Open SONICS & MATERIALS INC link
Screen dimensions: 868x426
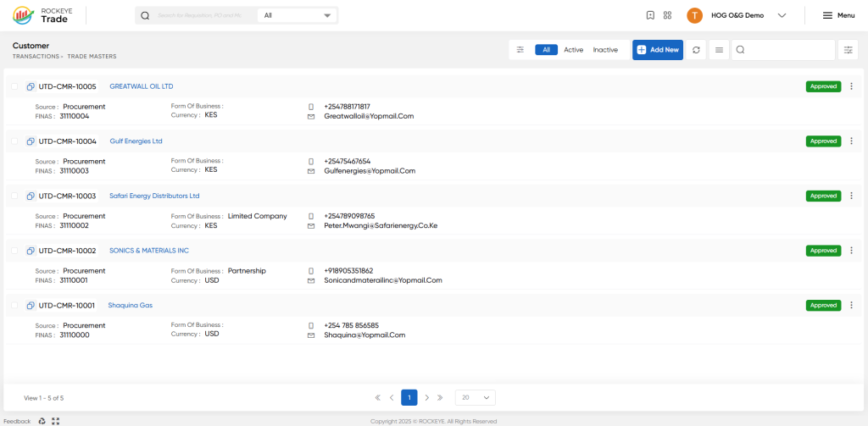(149, 251)
